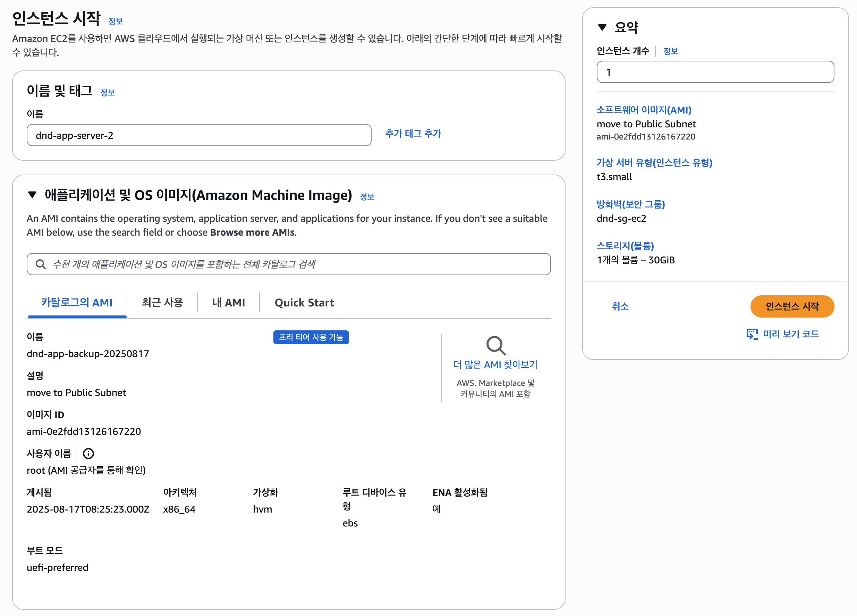Switch to the 최근 사용 tab
The width and height of the screenshot is (857, 616).
coord(162,302)
